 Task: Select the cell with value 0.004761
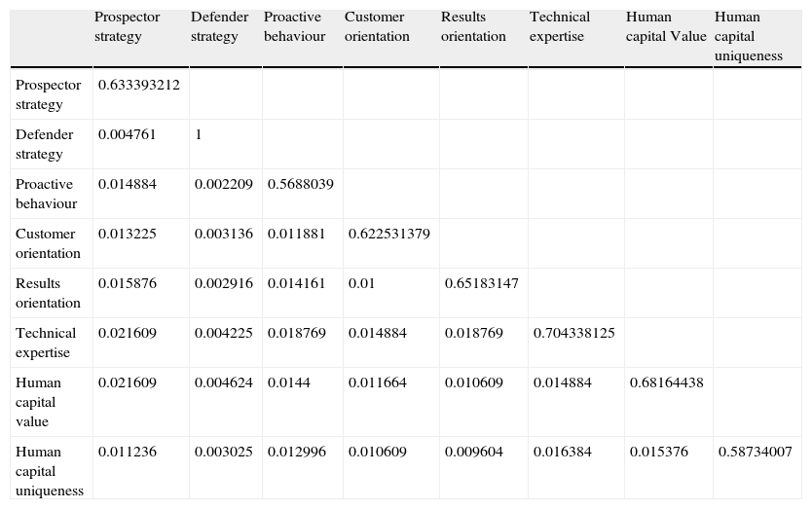(x=127, y=134)
